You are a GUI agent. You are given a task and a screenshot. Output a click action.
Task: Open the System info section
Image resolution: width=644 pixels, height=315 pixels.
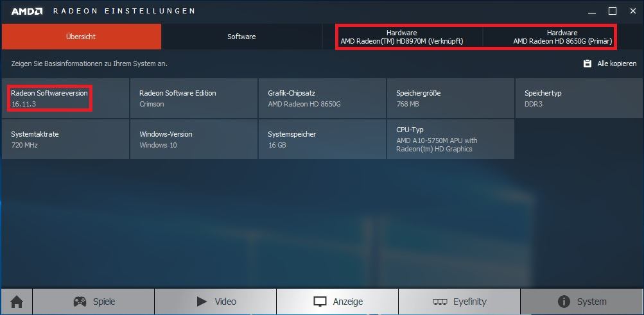582,302
